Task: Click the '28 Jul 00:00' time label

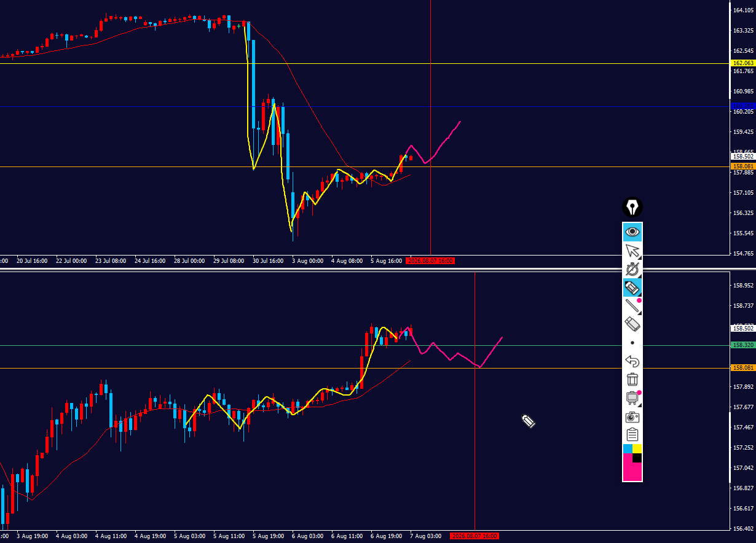Action: pyautogui.click(x=189, y=261)
